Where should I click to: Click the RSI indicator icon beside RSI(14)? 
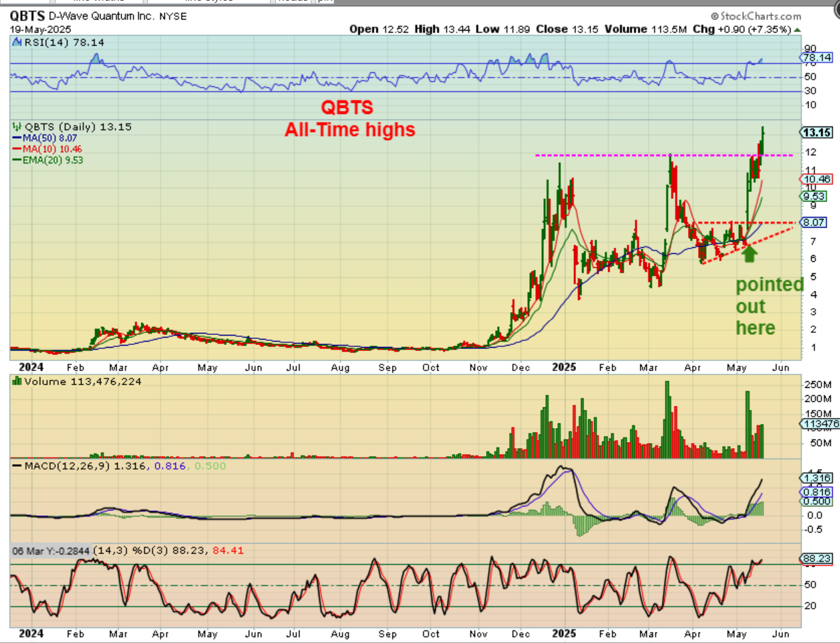click(17, 43)
